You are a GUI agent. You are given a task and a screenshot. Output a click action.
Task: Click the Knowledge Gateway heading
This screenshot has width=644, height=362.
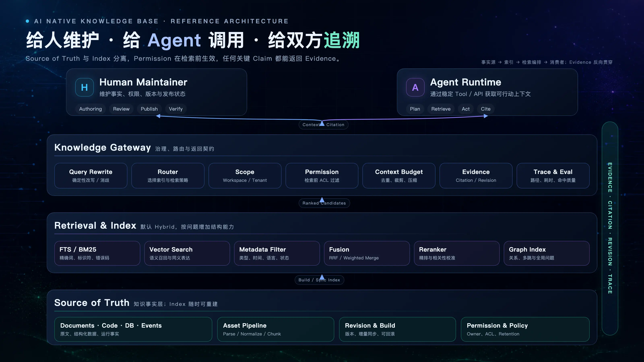[102, 147]
